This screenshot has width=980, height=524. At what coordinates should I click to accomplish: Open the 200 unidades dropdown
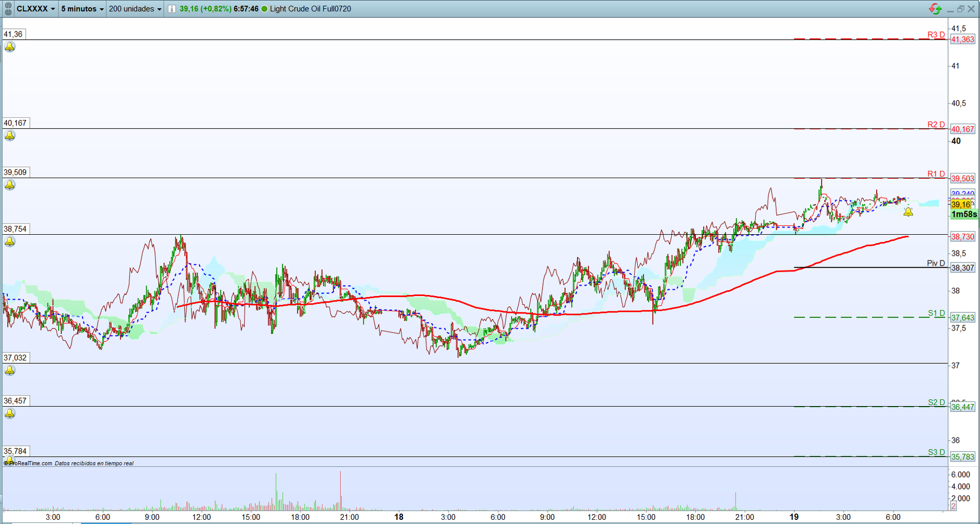tap(135, 9)
